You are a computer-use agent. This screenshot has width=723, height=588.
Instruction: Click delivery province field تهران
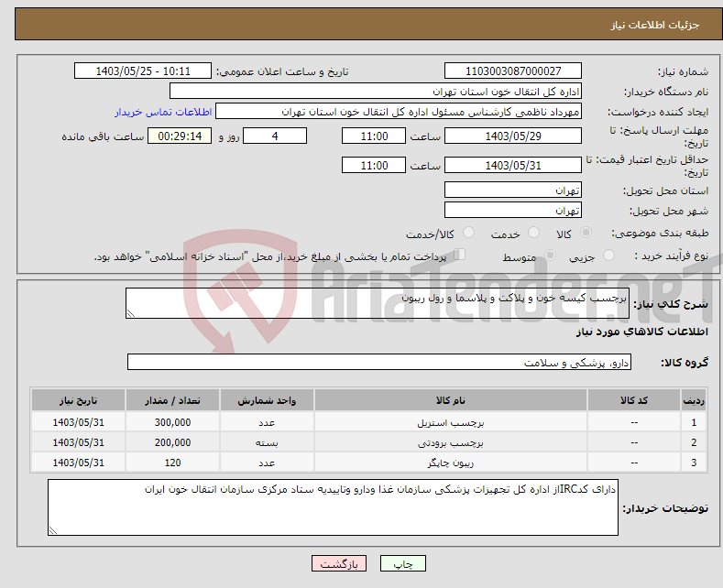tap(513, 190)
